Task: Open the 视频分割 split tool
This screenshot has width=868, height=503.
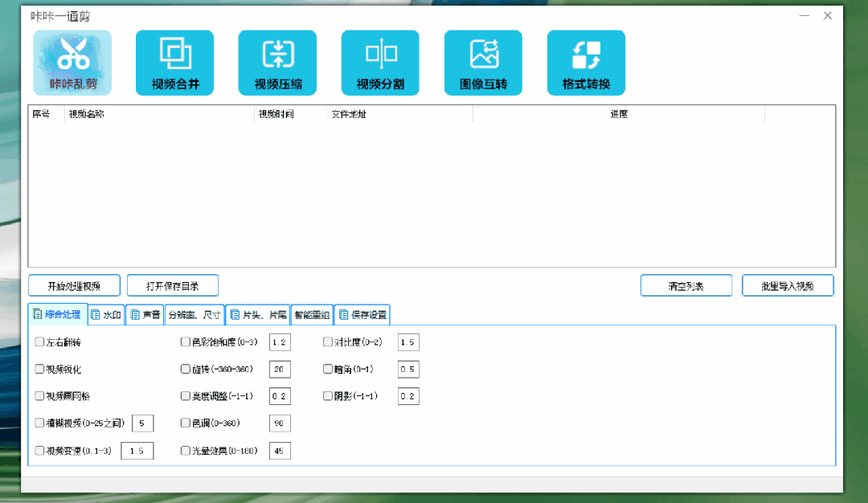Action: coord(380,63)
